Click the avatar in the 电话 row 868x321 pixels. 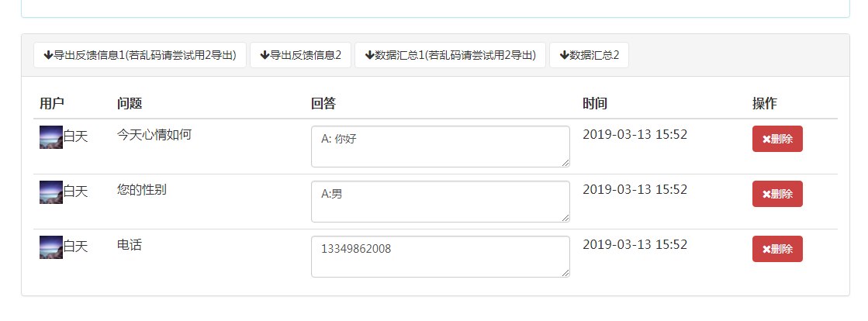coord(51,247)
